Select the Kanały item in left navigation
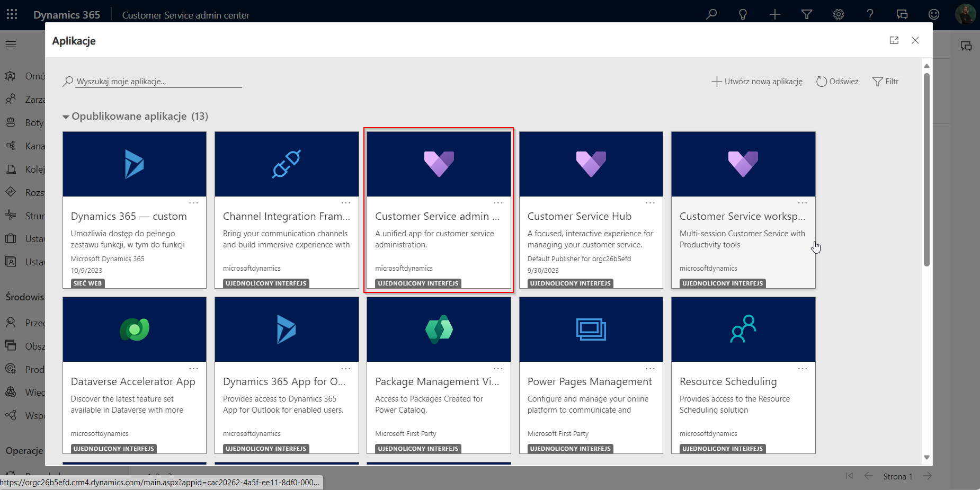Viewport: 980px width, 490px height. 23,146
